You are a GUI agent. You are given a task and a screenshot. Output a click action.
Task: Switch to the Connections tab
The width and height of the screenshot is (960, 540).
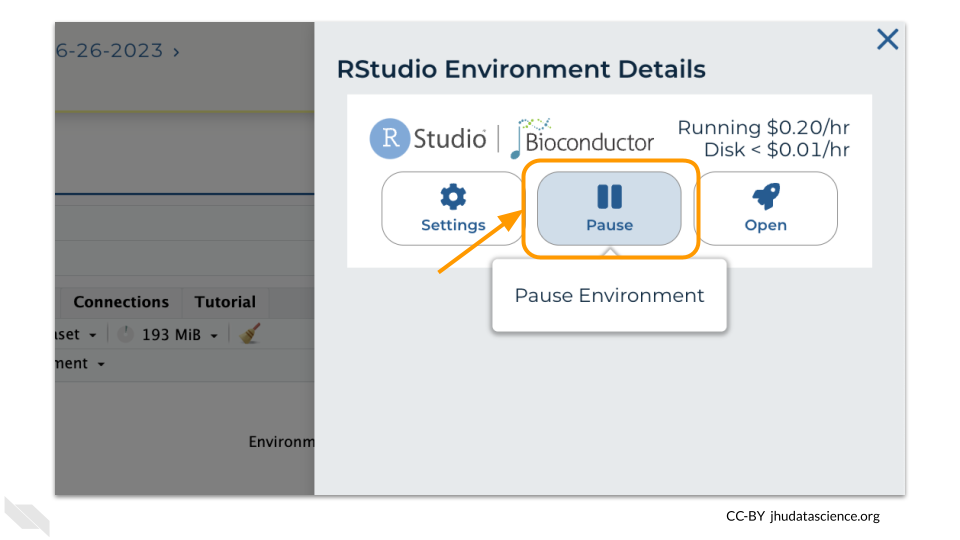tap(121, 302)
